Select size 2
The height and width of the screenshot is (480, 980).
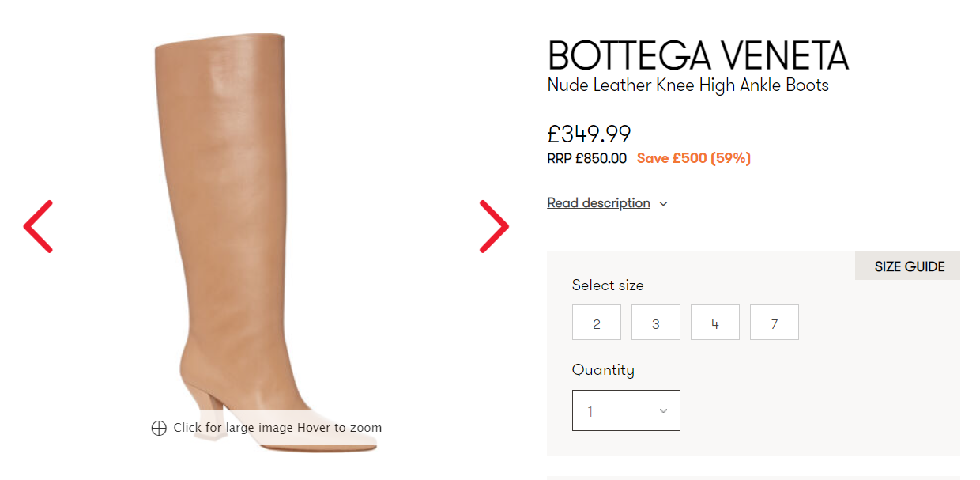point(597,323)
